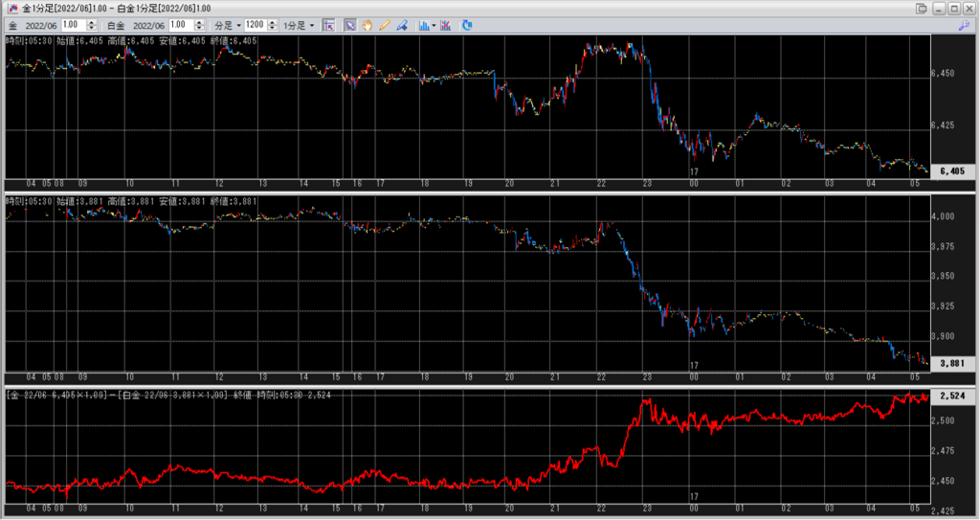Screen dimensions: 980x520
Task: Click the eraser/paint tool icon
Action: click(402, 25)
